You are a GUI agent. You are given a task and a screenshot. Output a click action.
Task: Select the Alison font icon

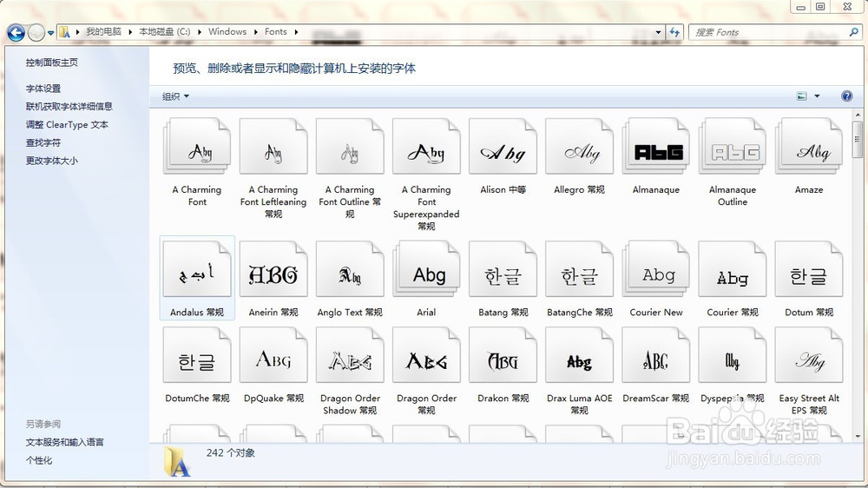tap(503, 147)
